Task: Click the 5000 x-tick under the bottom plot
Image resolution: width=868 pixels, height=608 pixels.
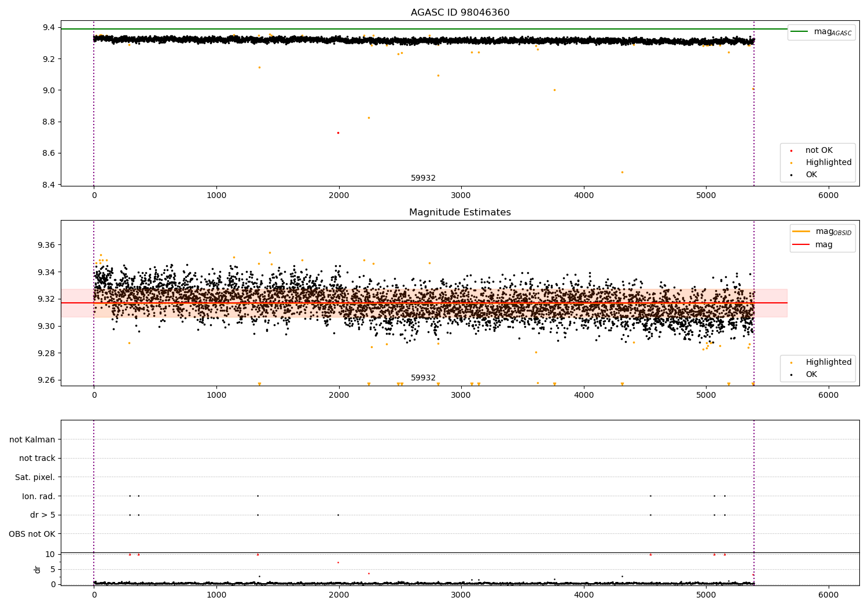Action: pos(706,595)
